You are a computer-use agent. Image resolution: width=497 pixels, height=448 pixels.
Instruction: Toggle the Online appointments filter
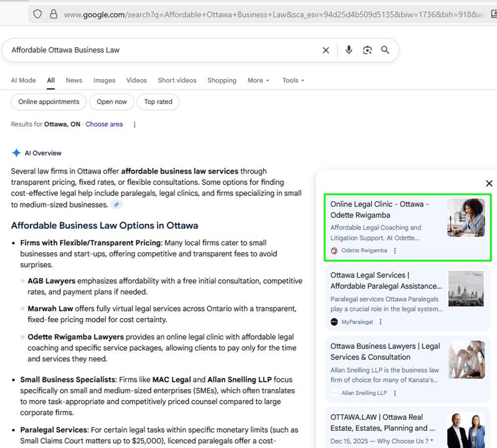click(49, 102)
